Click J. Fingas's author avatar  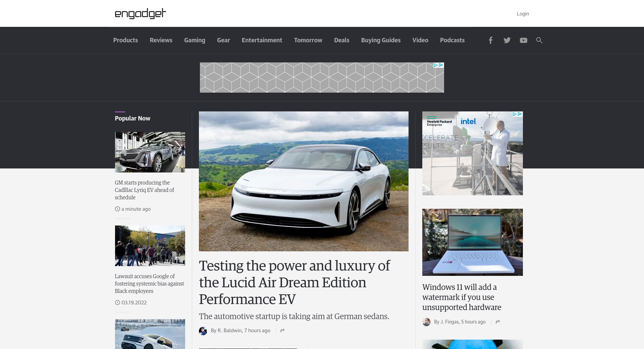[426, 322]
